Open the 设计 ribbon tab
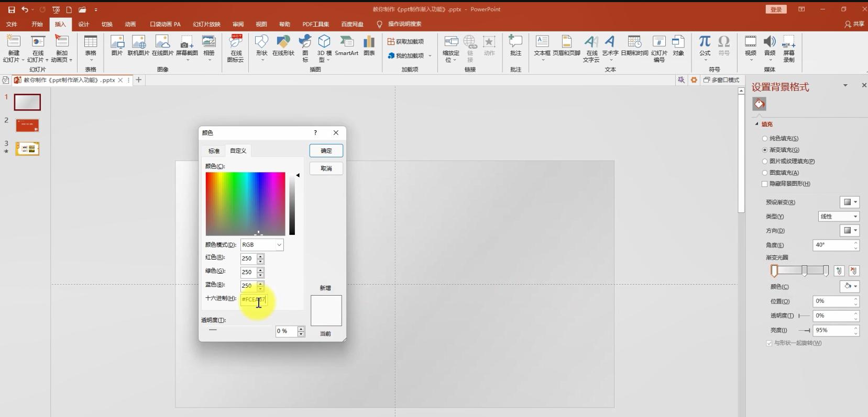868x417 pixels. point(84,24)
